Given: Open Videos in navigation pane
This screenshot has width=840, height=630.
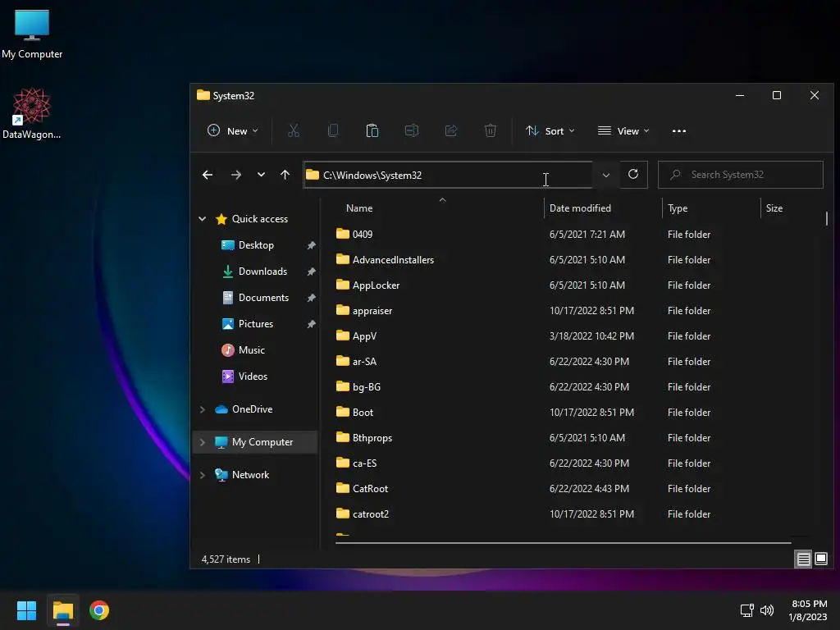Looking at the screenshot, I should 253,377.
